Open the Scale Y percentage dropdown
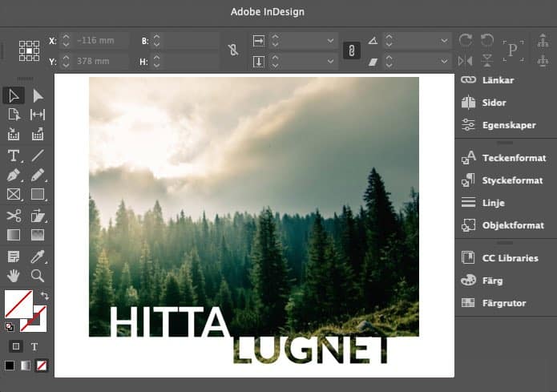 (x=330, y=61)
